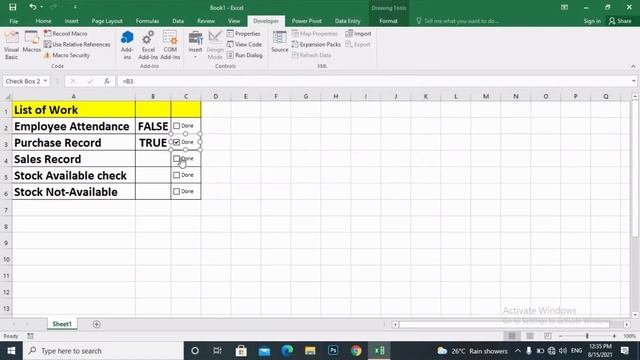
Task: Click Sign in
Action: [592, 21]
